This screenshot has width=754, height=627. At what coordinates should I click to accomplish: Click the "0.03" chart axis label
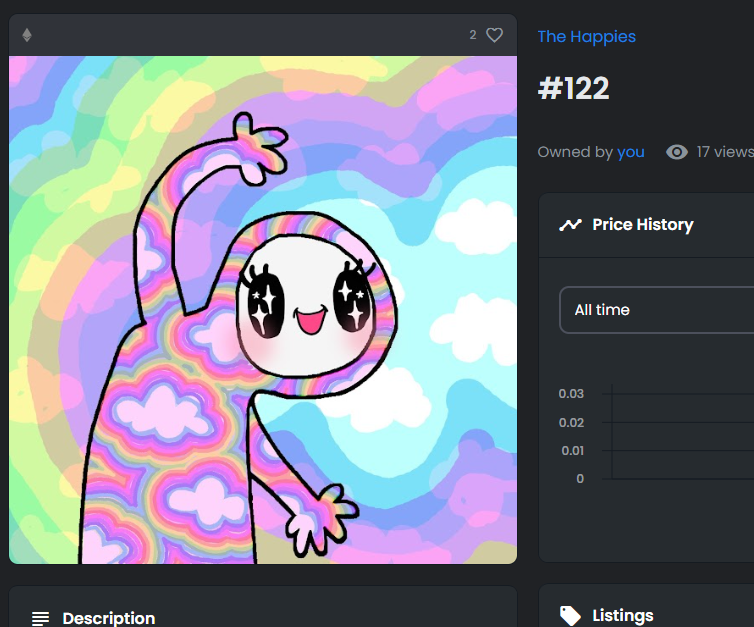(571, 394)
